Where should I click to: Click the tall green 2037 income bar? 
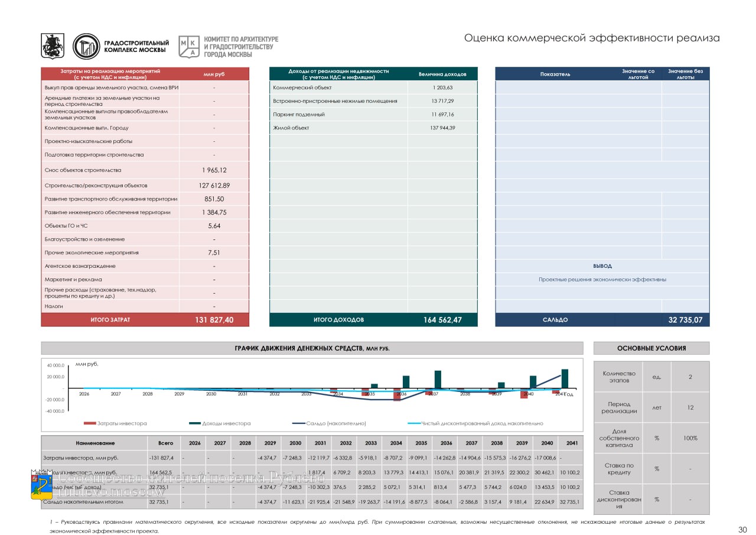(x=438, y=379)
